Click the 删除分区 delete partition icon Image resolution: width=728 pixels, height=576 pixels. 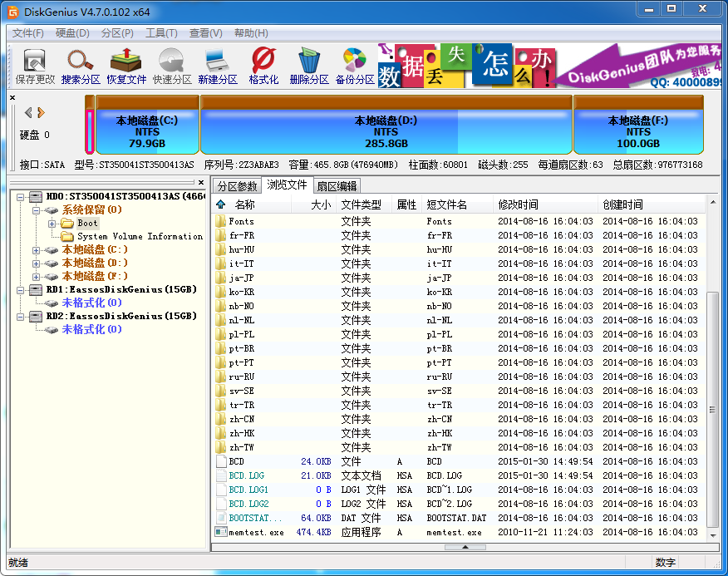pos(308,65)
